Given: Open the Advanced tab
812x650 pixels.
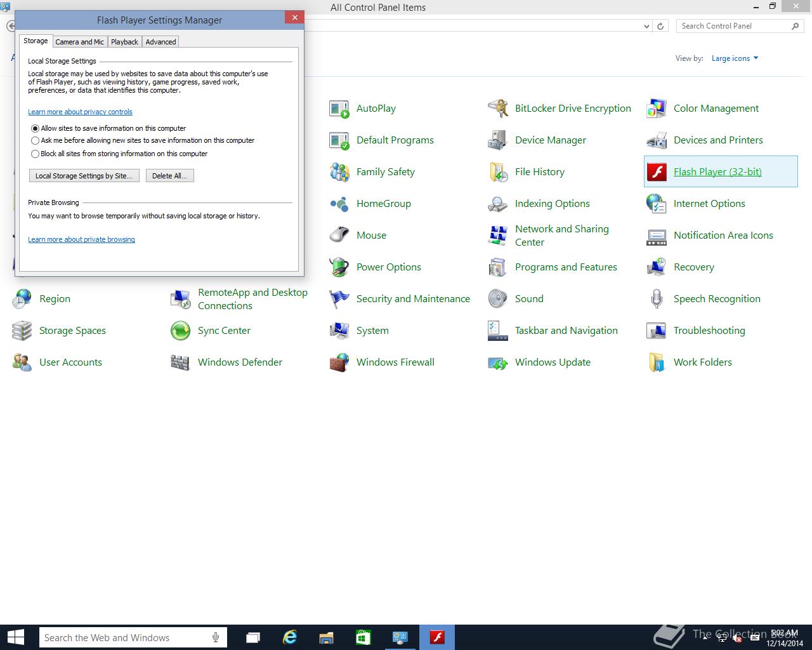Looking at the screenshot, I should (160, 42).
